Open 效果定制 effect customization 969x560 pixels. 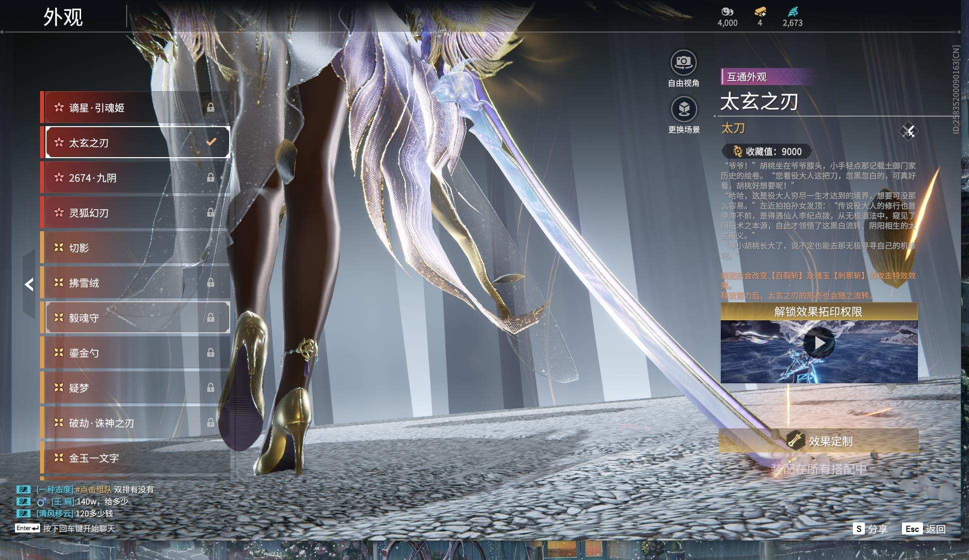coord(819,440)
